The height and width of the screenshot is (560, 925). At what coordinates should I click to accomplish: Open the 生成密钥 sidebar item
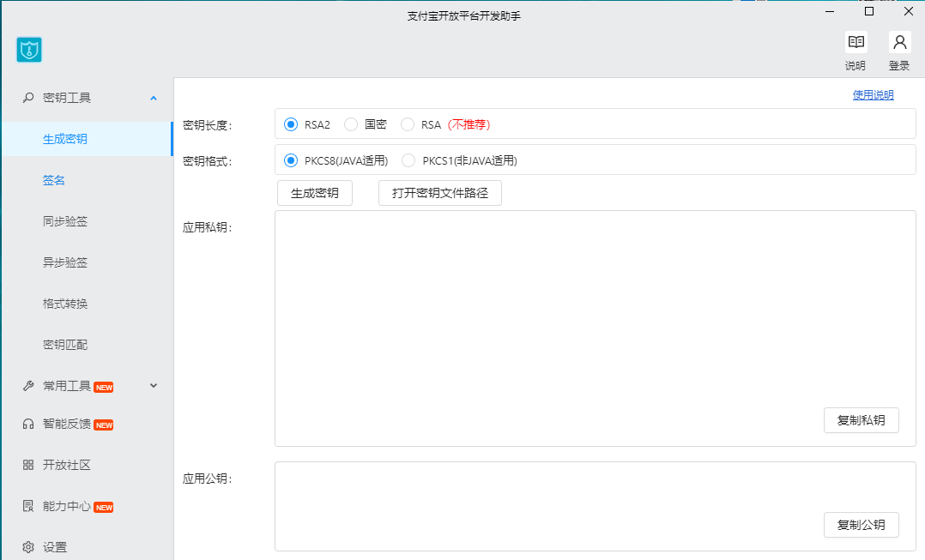[88, 139]
